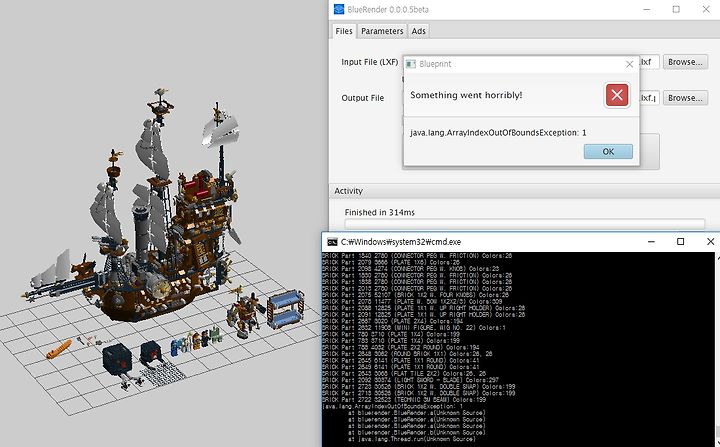The width and height of the screenshot is (720, 447).
Task: Open the Parameters tab
Action: tap(382, 31)
